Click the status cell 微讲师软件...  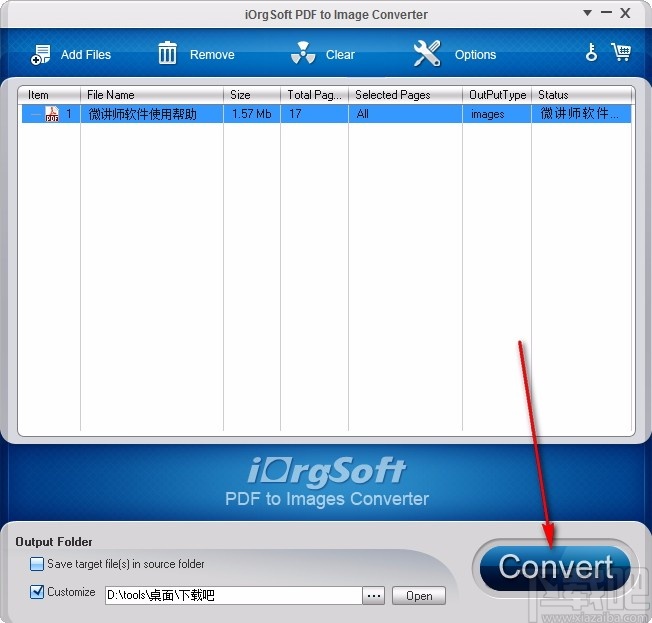click(x=579, y=113)
